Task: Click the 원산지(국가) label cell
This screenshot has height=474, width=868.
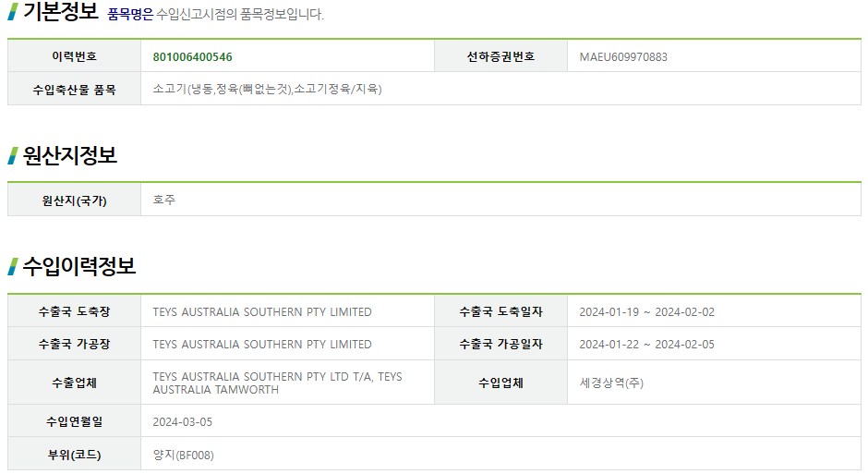Action: pos(74,200)
